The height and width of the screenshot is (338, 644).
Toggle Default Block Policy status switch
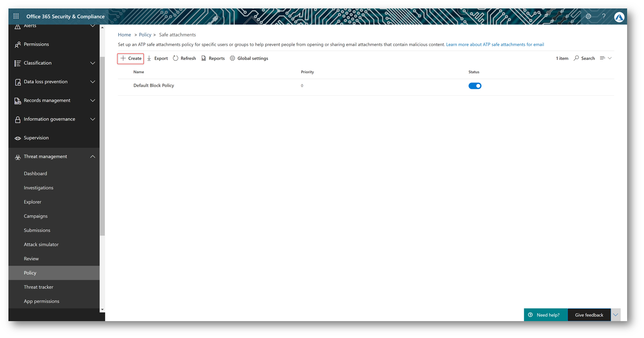coord(475,86)
